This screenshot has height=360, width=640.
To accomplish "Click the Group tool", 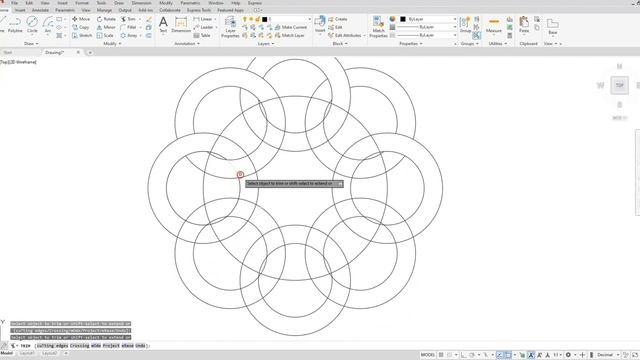I will tap(465, 24).
